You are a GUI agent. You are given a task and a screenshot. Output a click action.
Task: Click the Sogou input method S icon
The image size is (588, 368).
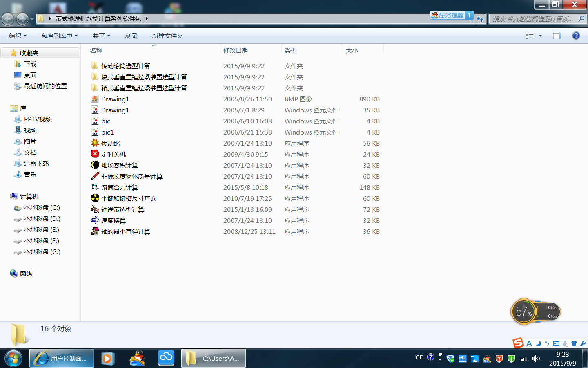[518, 343]
